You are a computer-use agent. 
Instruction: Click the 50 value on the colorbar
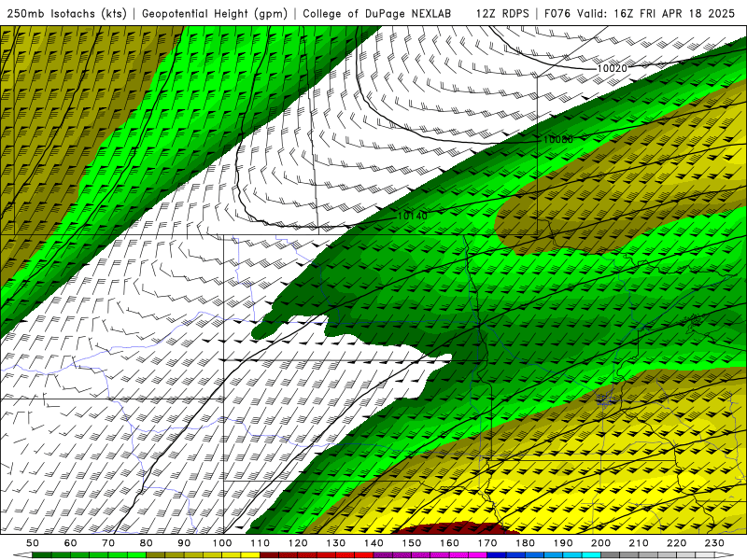33,543
